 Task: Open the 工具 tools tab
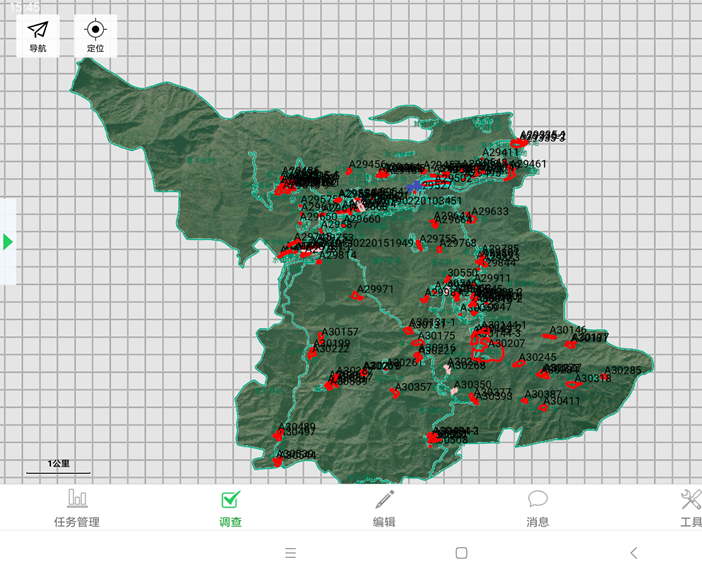[x=690, y=507]
